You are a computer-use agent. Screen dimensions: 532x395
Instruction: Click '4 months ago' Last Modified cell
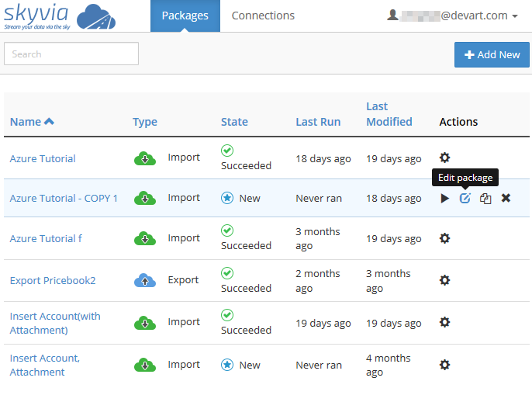coord(388,365)
